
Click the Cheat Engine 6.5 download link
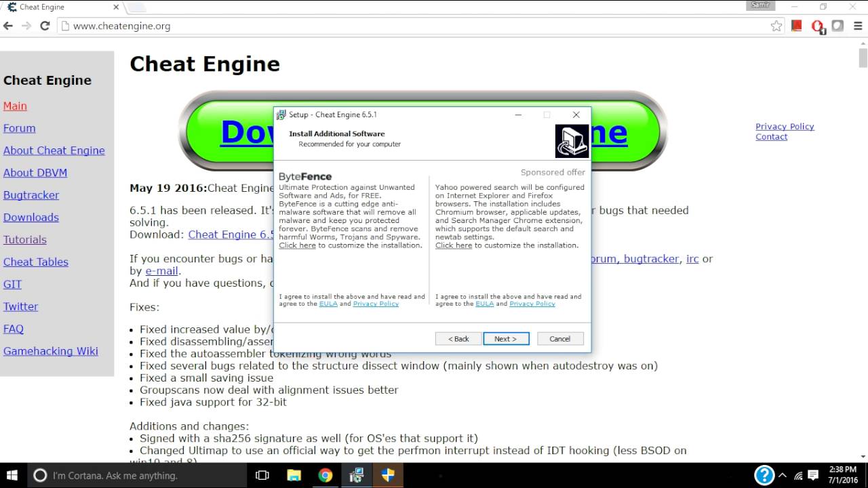tap(231, 235)
